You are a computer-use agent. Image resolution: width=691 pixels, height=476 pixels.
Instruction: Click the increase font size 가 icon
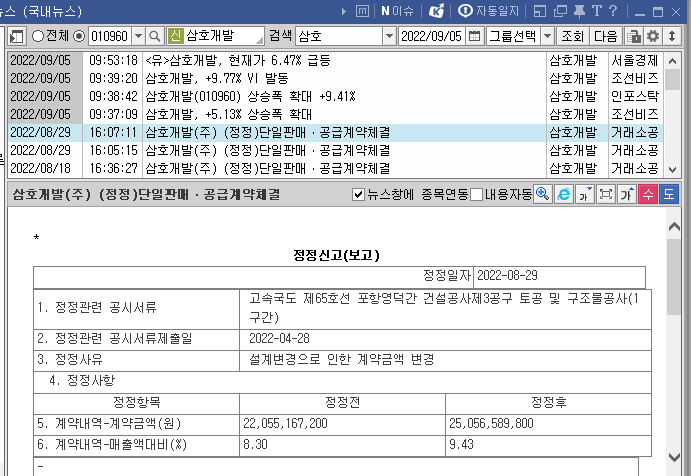coord(627,194)
